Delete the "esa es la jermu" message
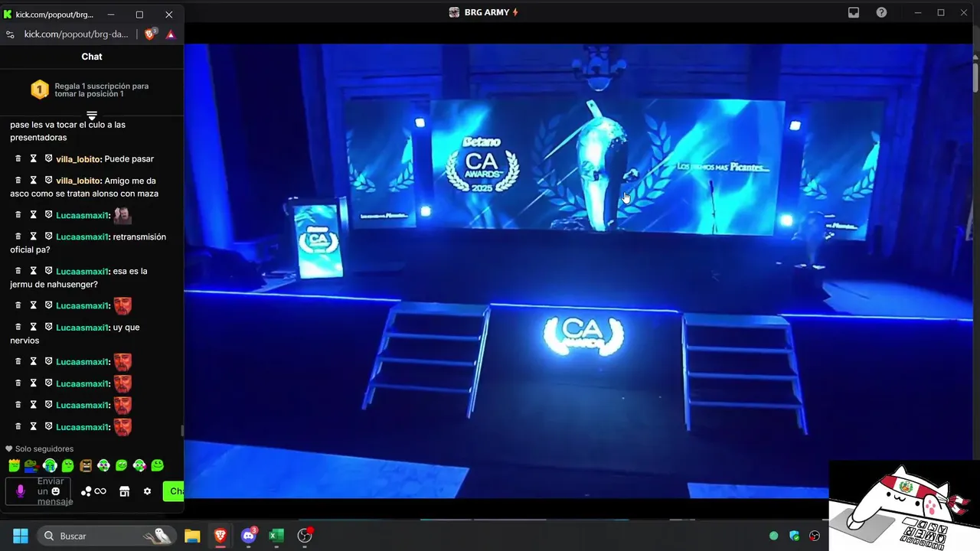The width and height of the screenshot is (980, 551). click(18, 270)
